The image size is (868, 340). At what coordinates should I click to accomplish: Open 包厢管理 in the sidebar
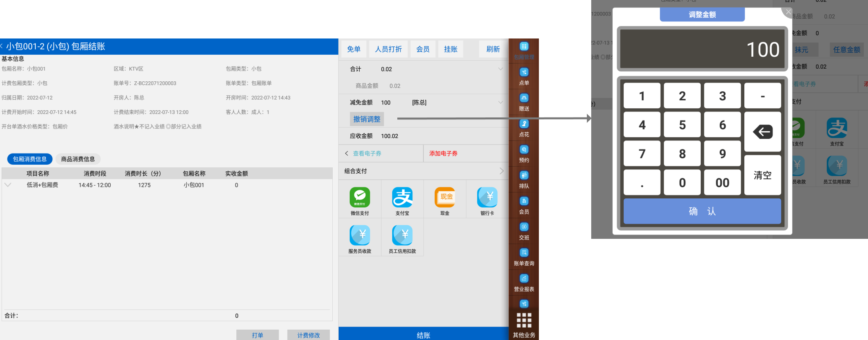click(524, 51)
